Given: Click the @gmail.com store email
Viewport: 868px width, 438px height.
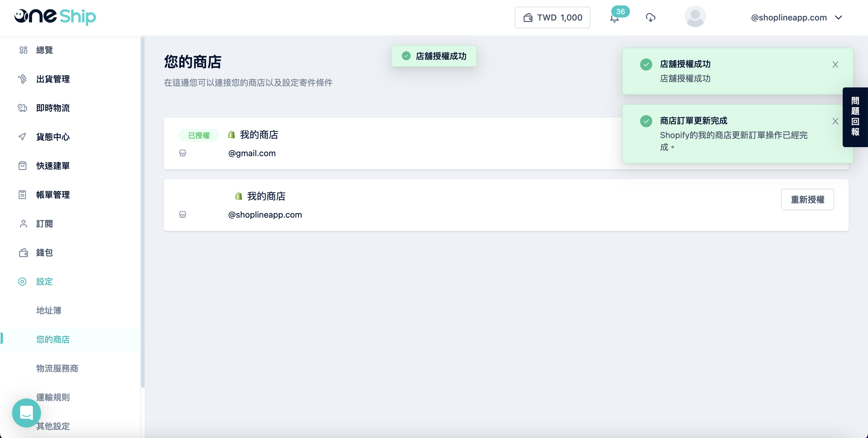Looking at the screenshot, I should [x=252, y=153].
